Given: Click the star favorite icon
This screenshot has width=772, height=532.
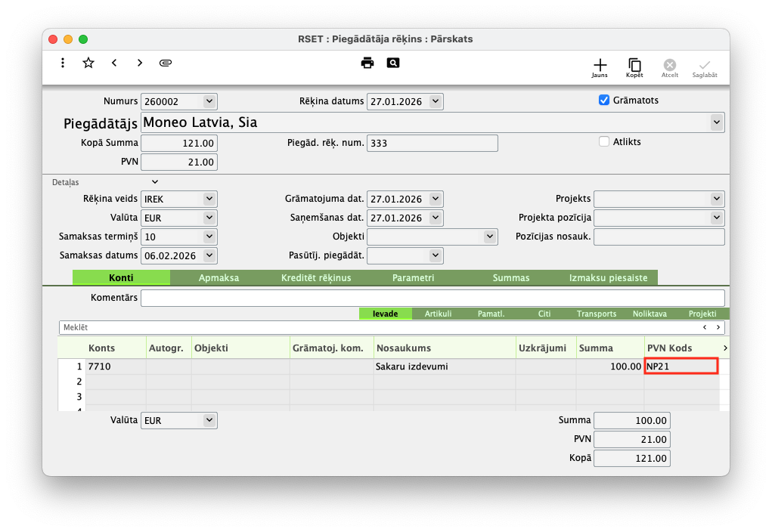Looking at the screenshot, I should tap(88, 63).
